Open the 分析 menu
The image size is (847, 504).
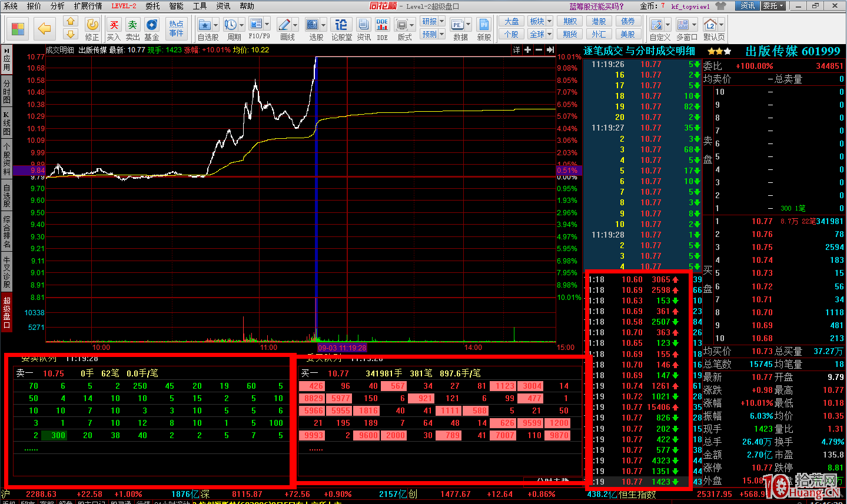click(57, 6)
